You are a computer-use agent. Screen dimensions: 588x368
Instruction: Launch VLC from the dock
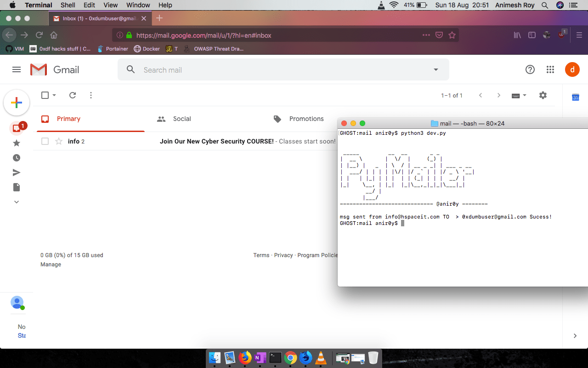point(320,357)
